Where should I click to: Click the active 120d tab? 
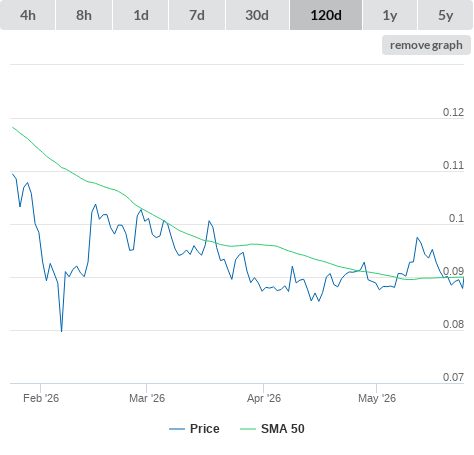point(326,15)
